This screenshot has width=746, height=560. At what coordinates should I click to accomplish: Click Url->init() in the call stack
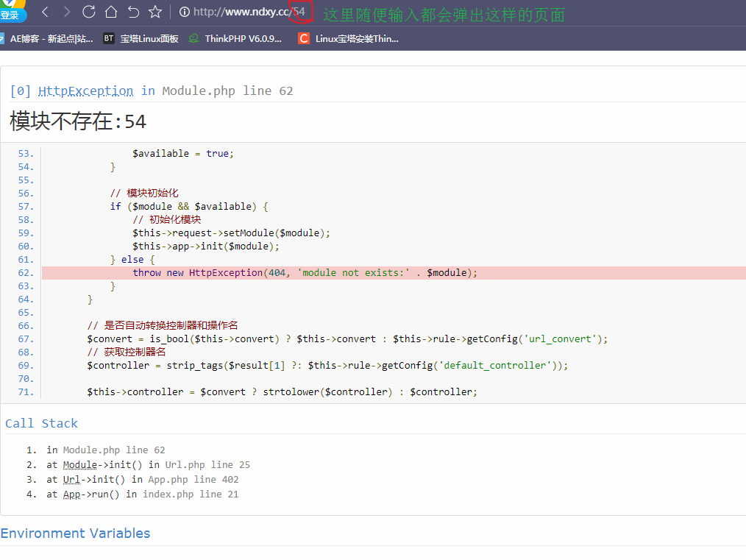pyautogui.click(x=93, y=480)
